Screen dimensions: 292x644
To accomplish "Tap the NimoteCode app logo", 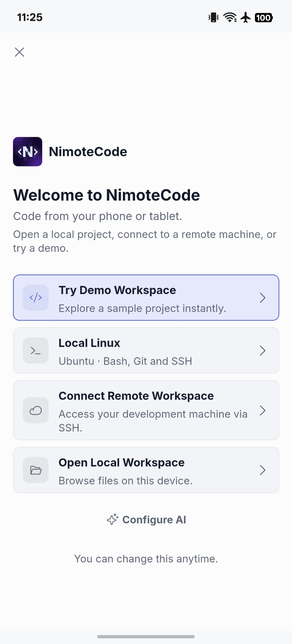I will (28, 152).
